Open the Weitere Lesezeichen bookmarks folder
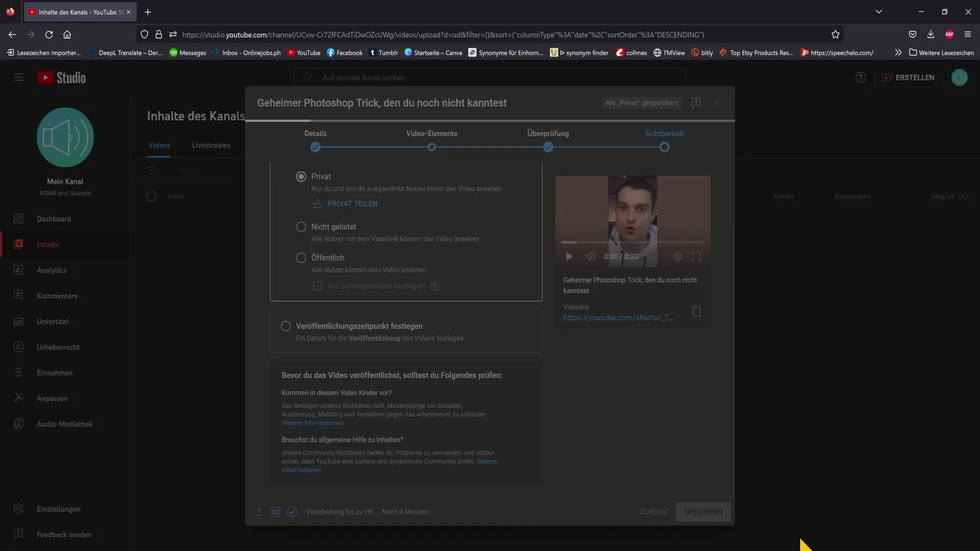This screenshot has width=980, height=551. tap(941, 53)
